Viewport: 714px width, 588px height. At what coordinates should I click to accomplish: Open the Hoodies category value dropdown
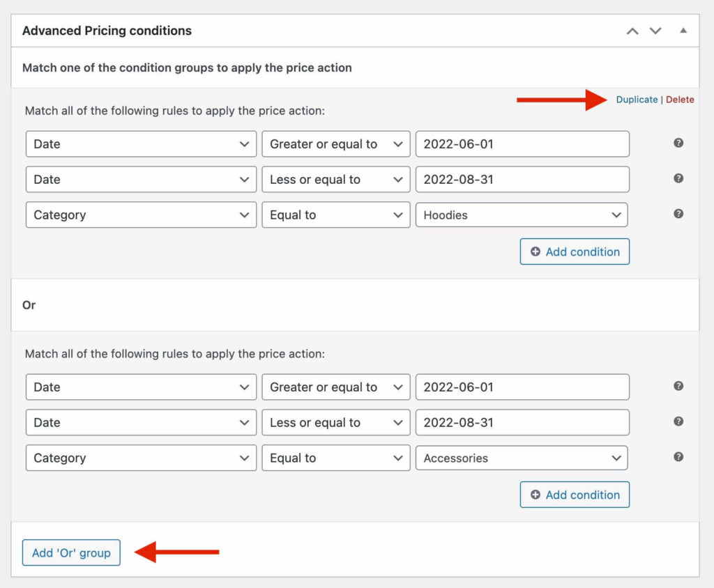click(522, 215)
